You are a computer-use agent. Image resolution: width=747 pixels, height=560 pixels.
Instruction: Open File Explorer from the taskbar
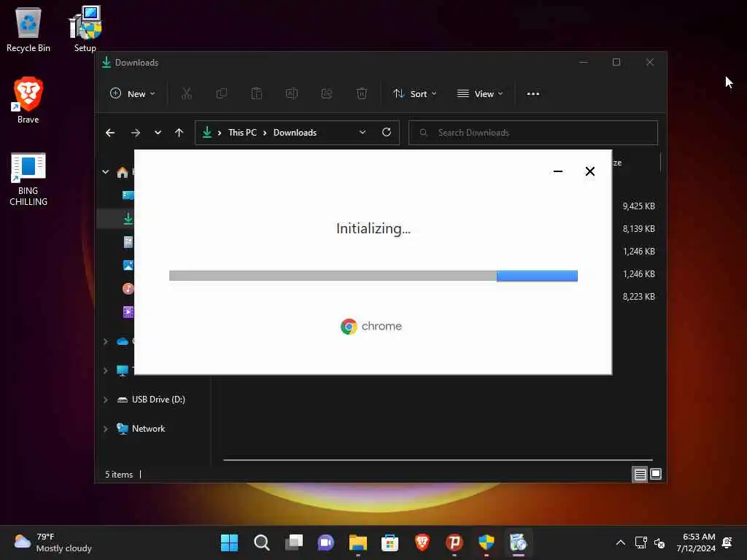coord(357,542)
